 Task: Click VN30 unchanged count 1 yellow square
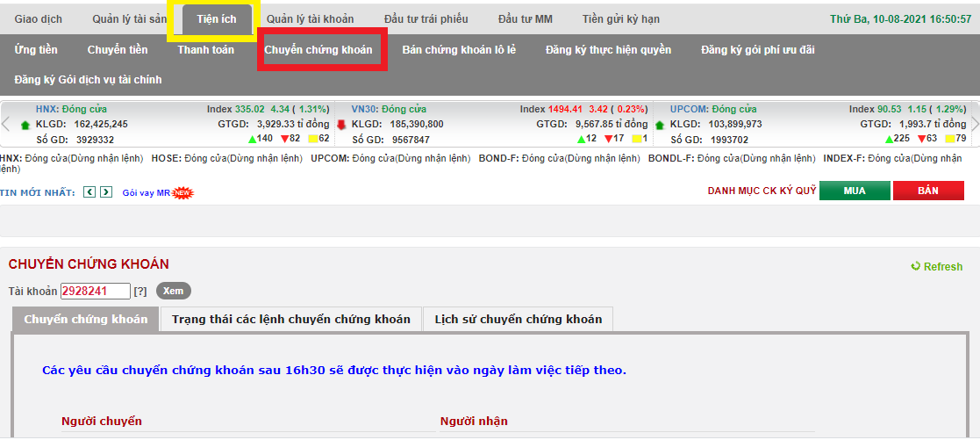(x=637, y=138)
